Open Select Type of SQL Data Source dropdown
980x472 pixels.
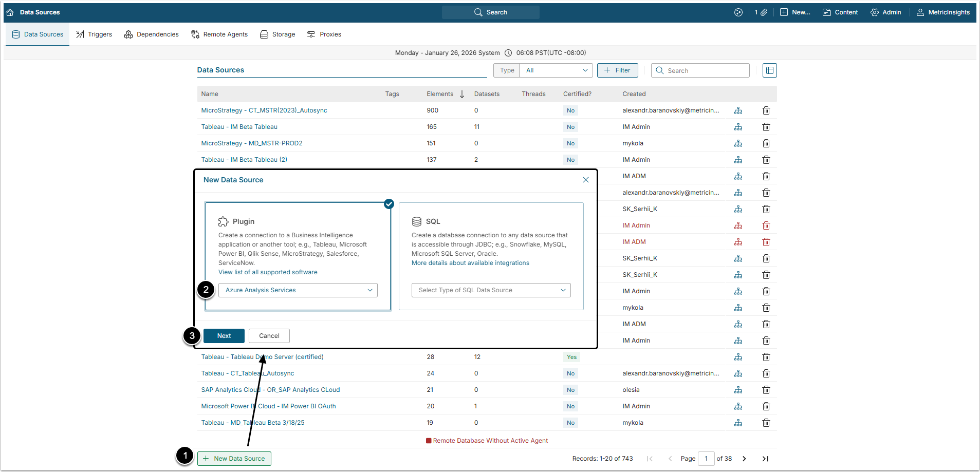coord(491,290)
